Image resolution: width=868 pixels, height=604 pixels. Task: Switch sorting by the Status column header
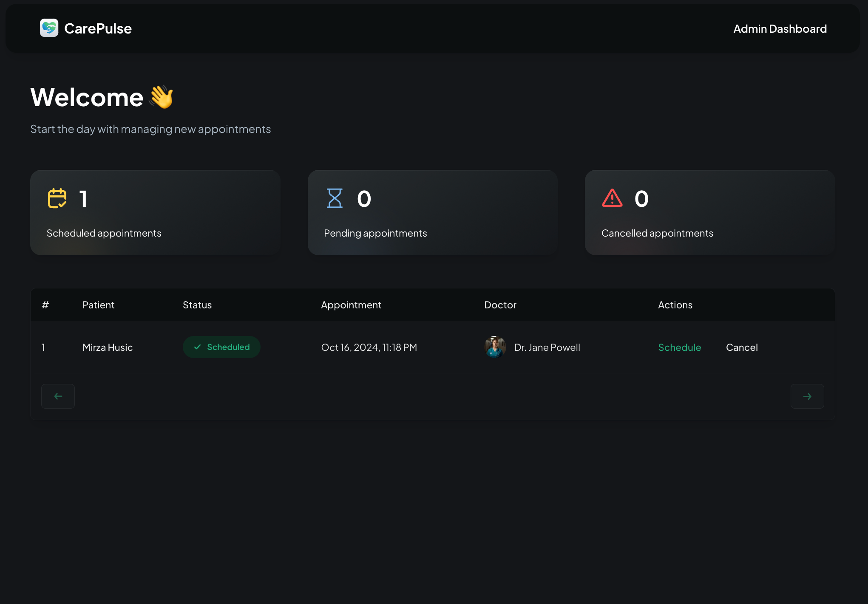coord(197,305)
